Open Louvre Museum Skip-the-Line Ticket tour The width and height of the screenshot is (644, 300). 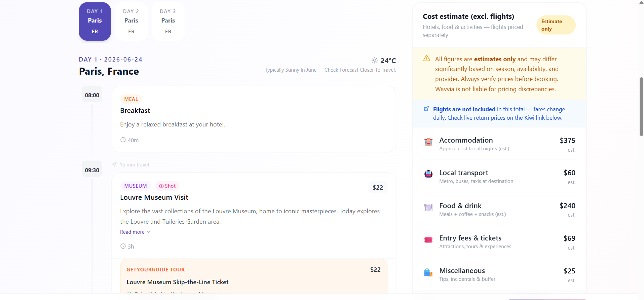point(178,282)
